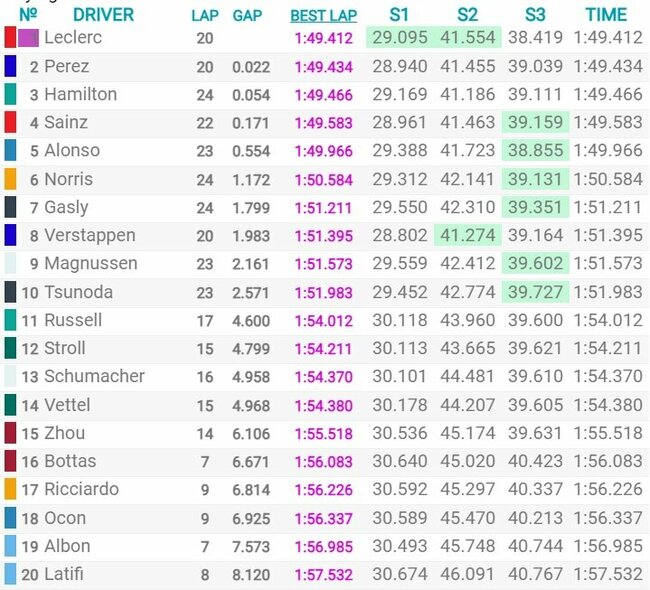The image size is (650, 590).
Task: Click the TIME column header
Action: [606, 15]
